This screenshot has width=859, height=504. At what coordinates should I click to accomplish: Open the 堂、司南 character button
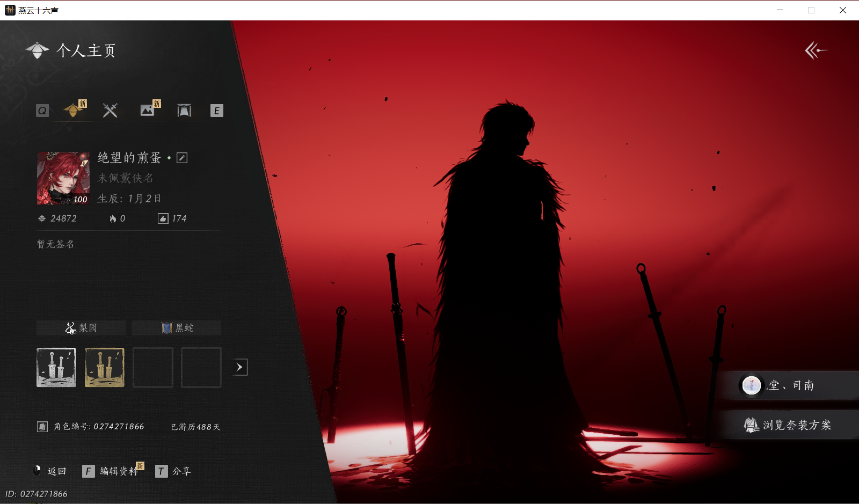(x=789, y=385)
